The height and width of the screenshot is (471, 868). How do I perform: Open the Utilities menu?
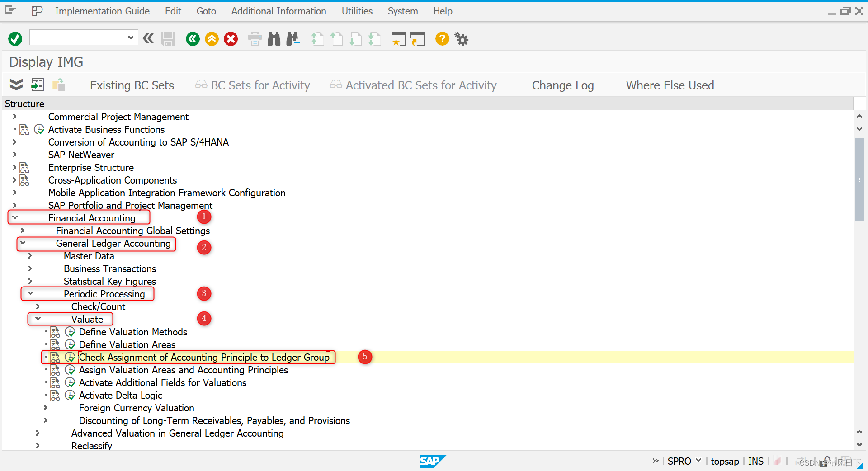click(x=357, y=11)
